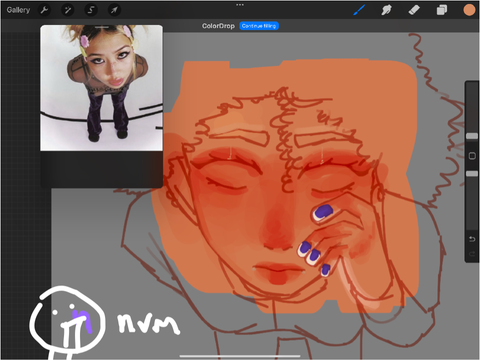
Task: Open the Adjustments magic wand menu
Action: (68, 10)
